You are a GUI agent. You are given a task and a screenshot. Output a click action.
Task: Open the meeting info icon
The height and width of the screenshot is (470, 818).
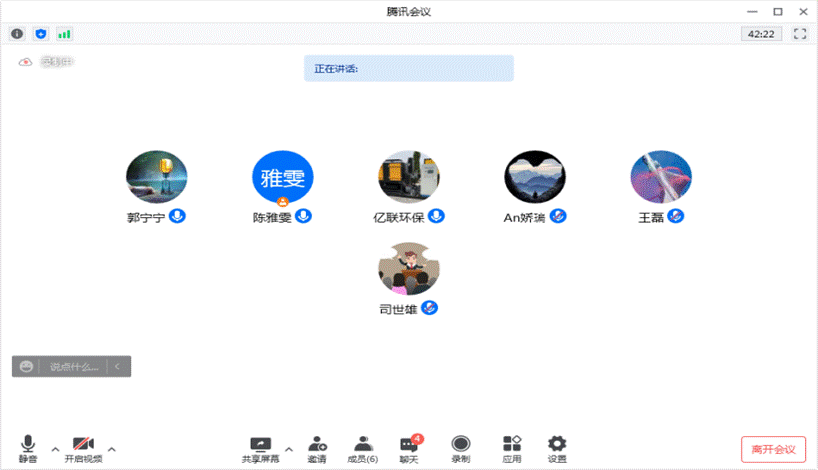pyautogui.click(x=17, y=34)
